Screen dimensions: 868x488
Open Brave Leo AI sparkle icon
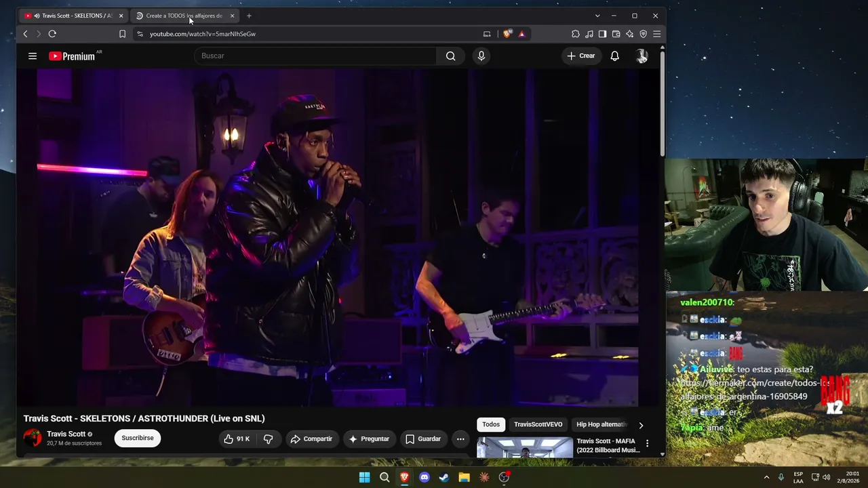629,34
